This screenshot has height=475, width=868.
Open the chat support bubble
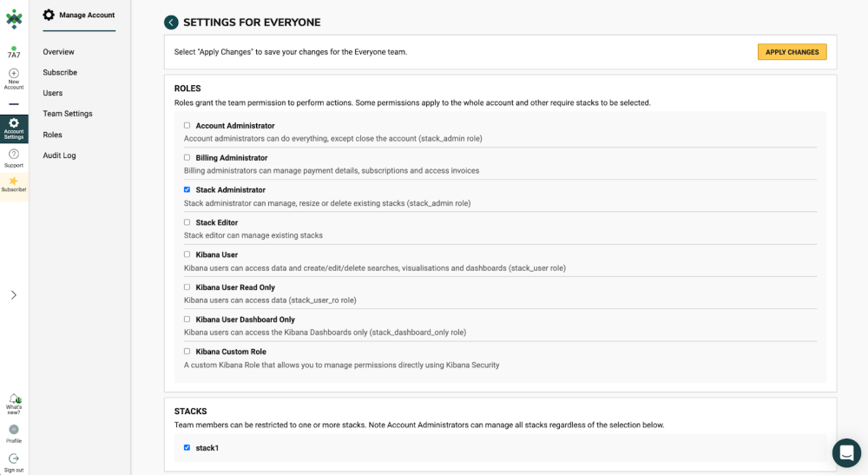pyautogui.click(x=846, y=452)
